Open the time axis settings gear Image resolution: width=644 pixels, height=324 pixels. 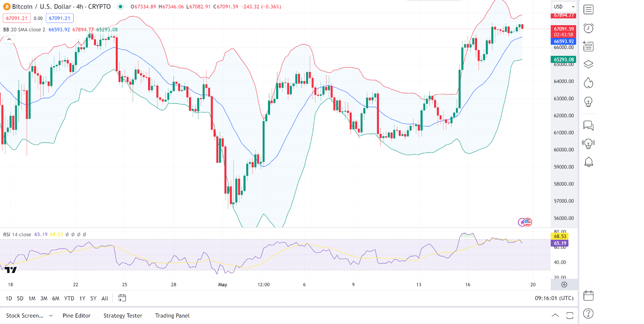tap(564, 285)
